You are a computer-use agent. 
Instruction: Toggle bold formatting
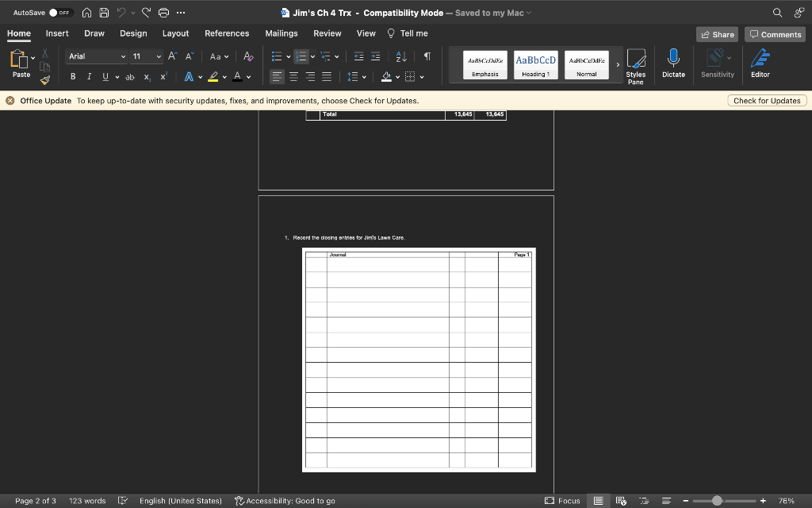(73, 77)
